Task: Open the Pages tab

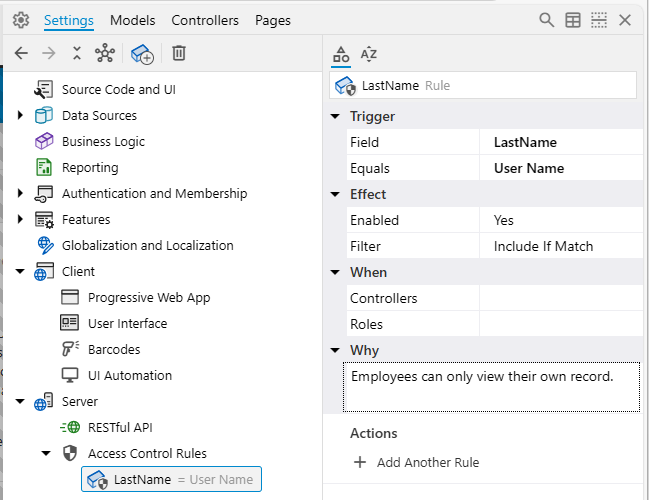Action: point(273,20)
